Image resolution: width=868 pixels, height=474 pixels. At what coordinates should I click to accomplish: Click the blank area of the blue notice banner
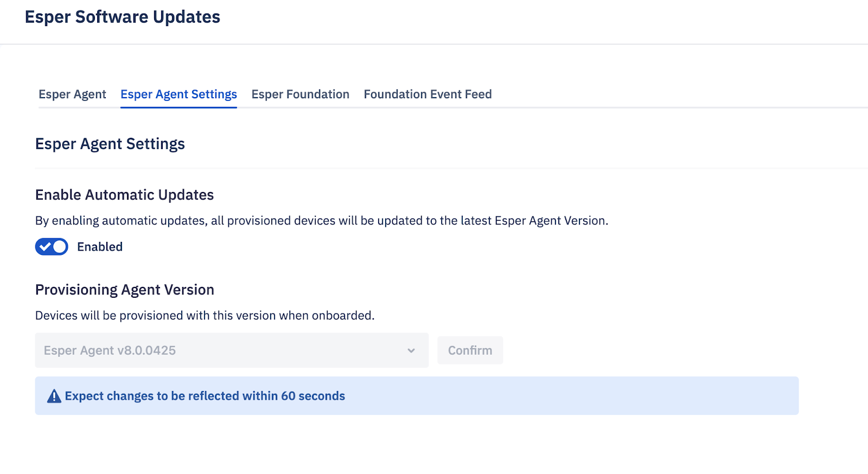pos(570,396)
